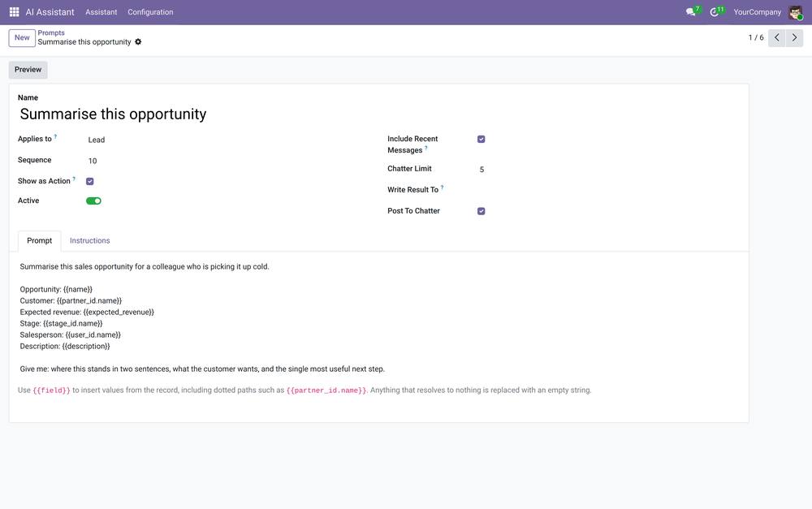812x509 pixels.
Task: Click the pink {{field}} code hint
Action: 51,390
